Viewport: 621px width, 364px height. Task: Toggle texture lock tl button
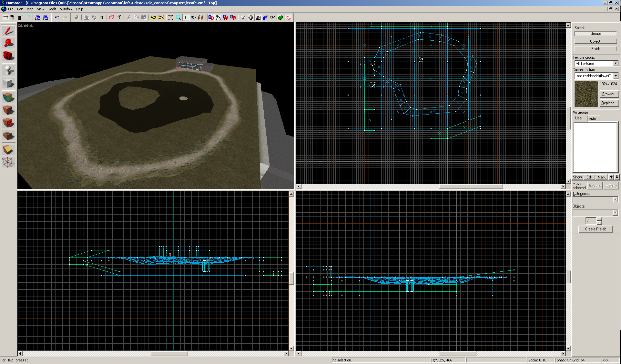point(186,17)
